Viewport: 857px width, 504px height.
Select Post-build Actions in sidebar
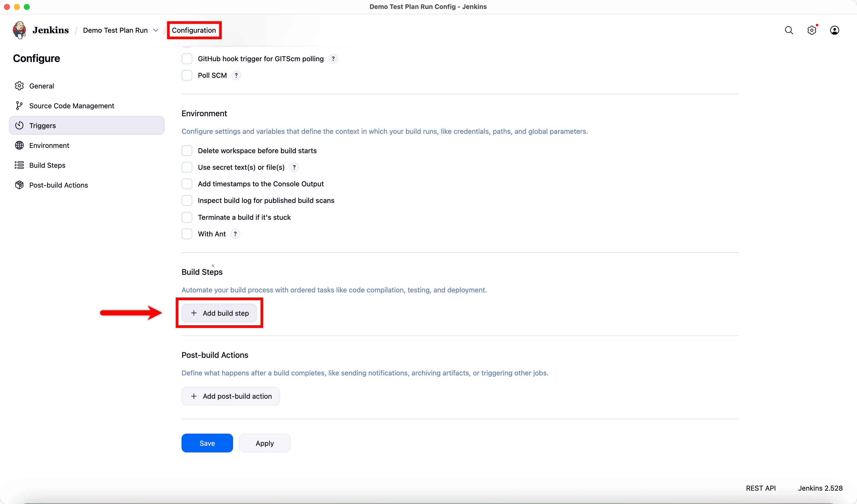point(58,185)
